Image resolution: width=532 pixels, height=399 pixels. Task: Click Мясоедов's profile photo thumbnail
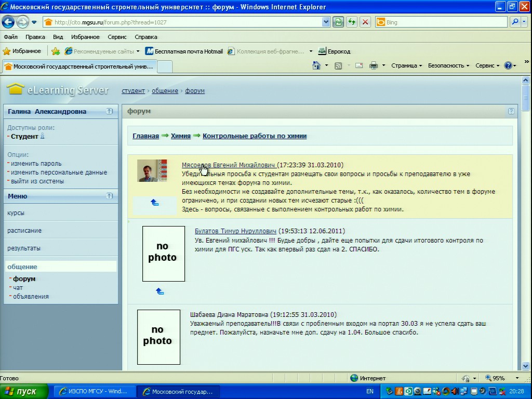click(x=152, y=170)
